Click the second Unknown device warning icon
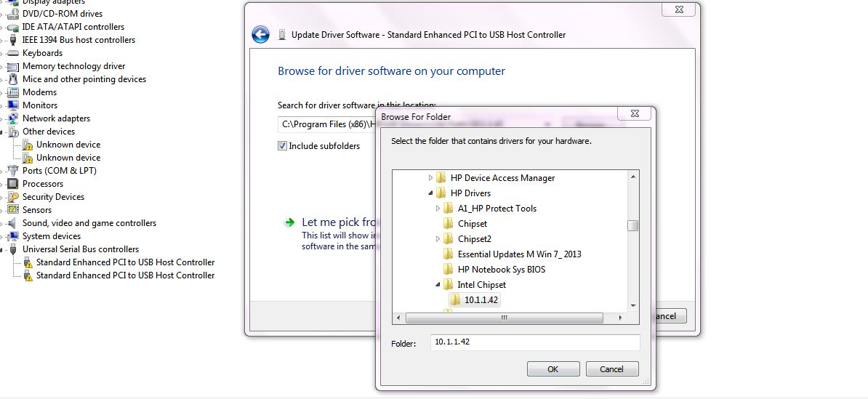The height and width of the screenshot is (399, 868). [x=27, y=158]
